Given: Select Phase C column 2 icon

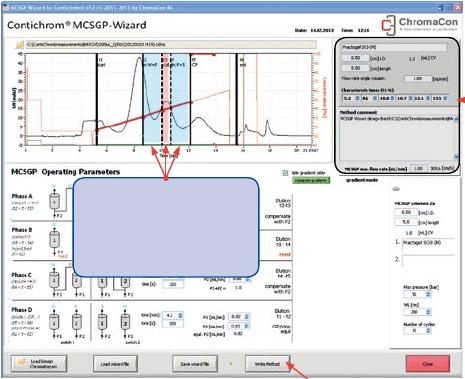Looking at the screenshot, I should (x=77, y=281).
